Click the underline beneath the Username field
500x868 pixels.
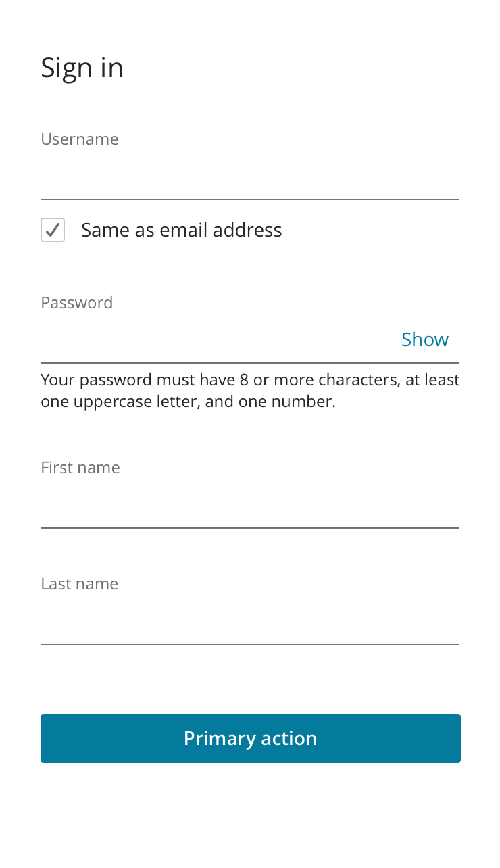249,199
